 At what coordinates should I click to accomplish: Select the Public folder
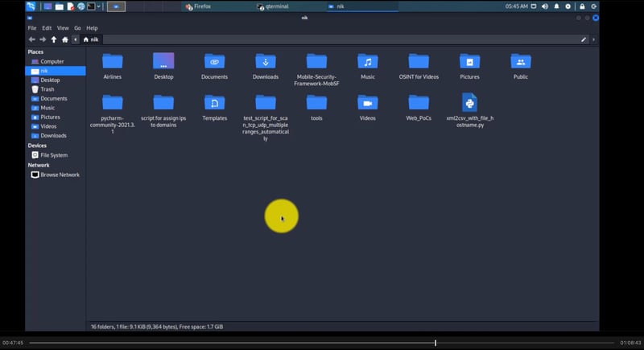click(520, 66)
